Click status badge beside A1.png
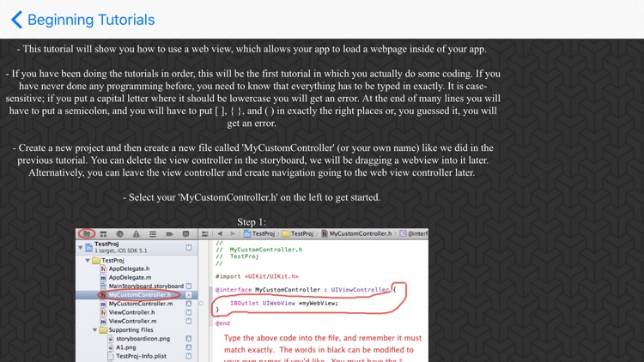Viewport: 644px width, 362px height. (x=189, y=347)
